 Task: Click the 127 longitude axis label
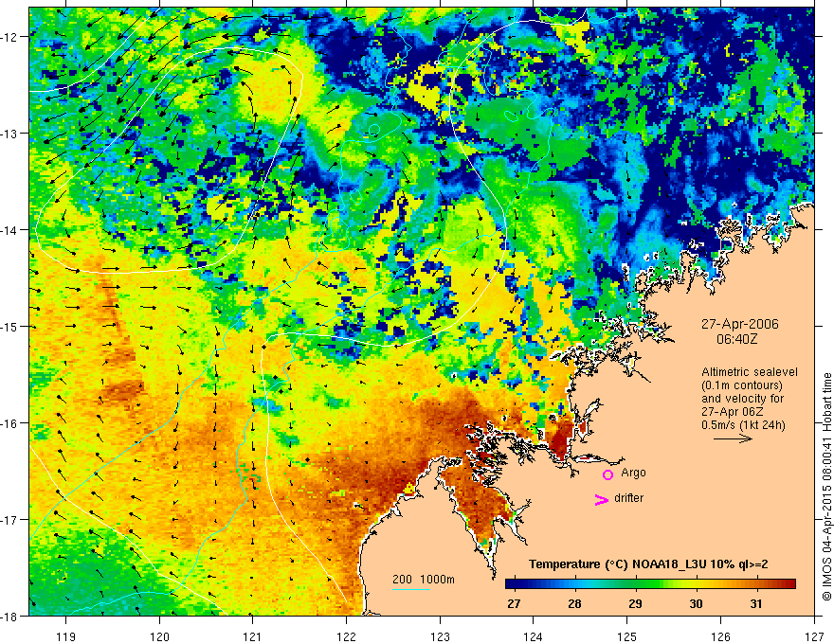click(x=814, y=636)
